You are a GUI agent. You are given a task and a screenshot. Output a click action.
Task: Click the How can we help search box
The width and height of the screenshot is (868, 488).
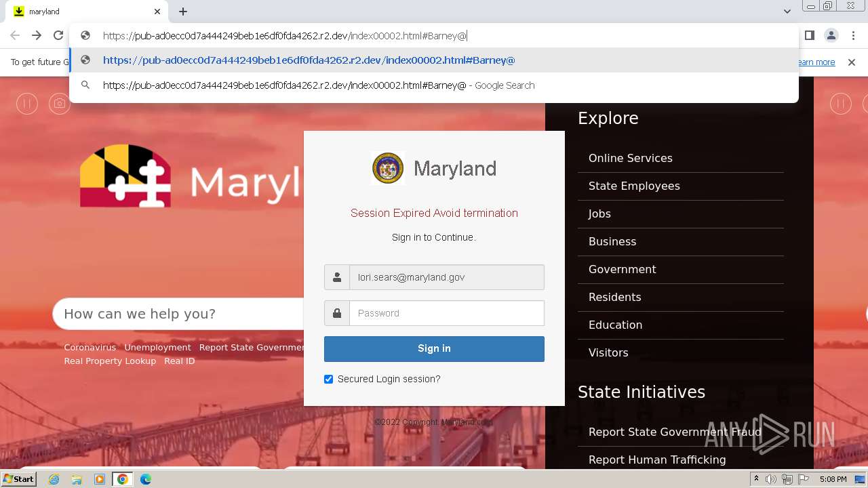[x=178, y=314]
